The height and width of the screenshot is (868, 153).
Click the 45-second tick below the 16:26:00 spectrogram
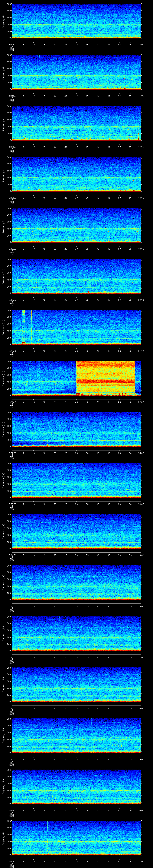click(109, 657)
